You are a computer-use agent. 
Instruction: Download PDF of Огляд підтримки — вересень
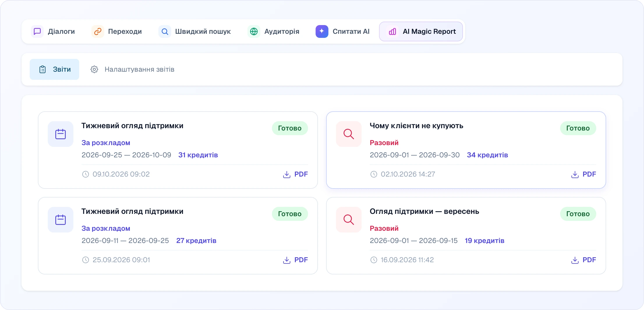(583, 260)
